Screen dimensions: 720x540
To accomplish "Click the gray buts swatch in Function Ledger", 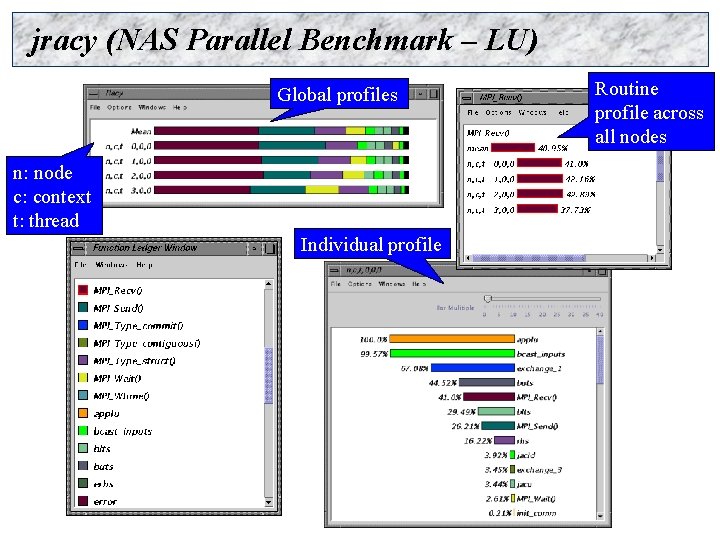I will click(x=83, y=466).
